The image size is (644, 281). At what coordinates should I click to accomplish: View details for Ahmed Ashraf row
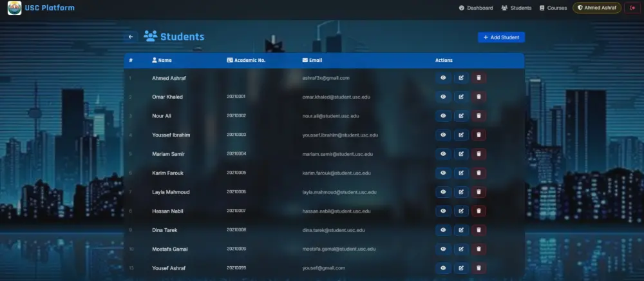pos(443,78)
